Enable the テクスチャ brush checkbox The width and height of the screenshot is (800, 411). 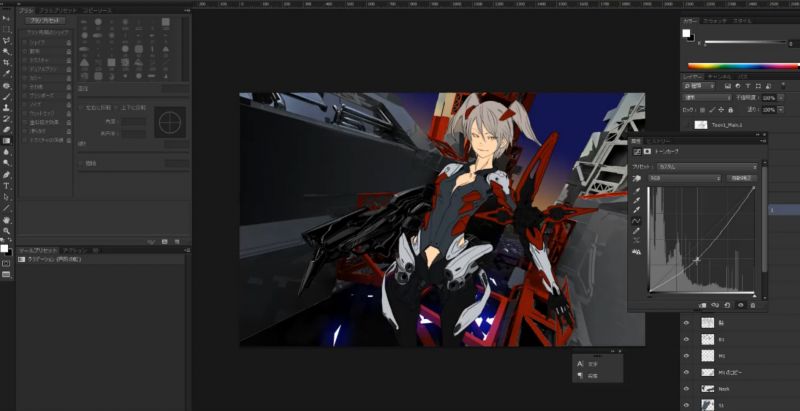coord(24,60)
